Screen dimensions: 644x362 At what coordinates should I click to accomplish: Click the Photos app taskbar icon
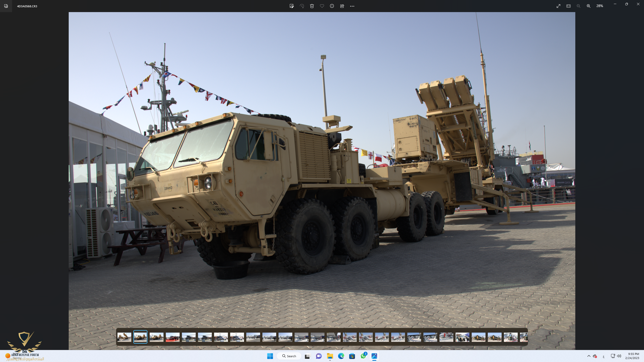pyautogui.click(x=374, y=356)
